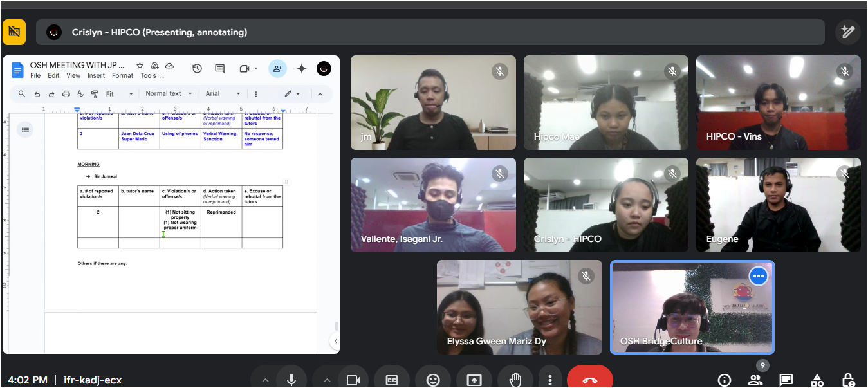Open the File menu

[35, 75]
